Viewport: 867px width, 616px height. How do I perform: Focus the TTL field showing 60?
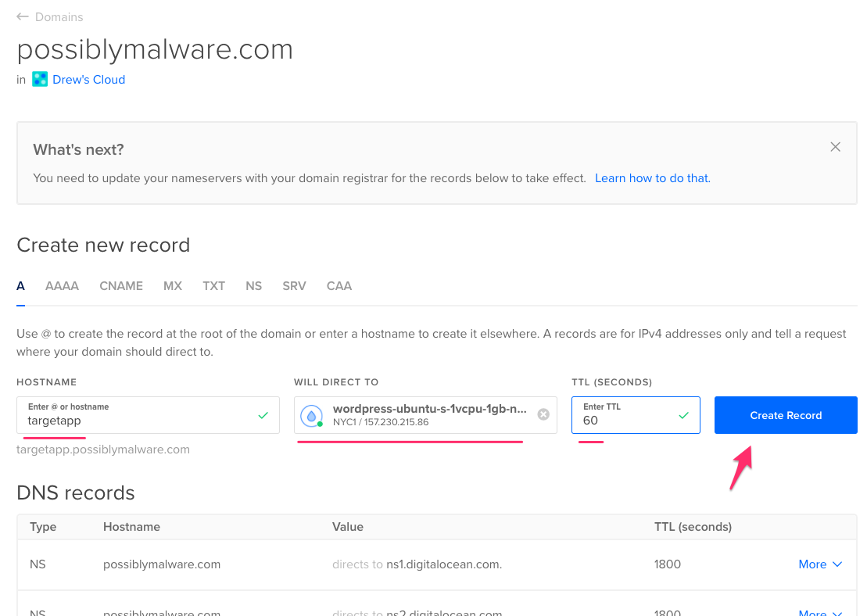[x=636, y=415]
